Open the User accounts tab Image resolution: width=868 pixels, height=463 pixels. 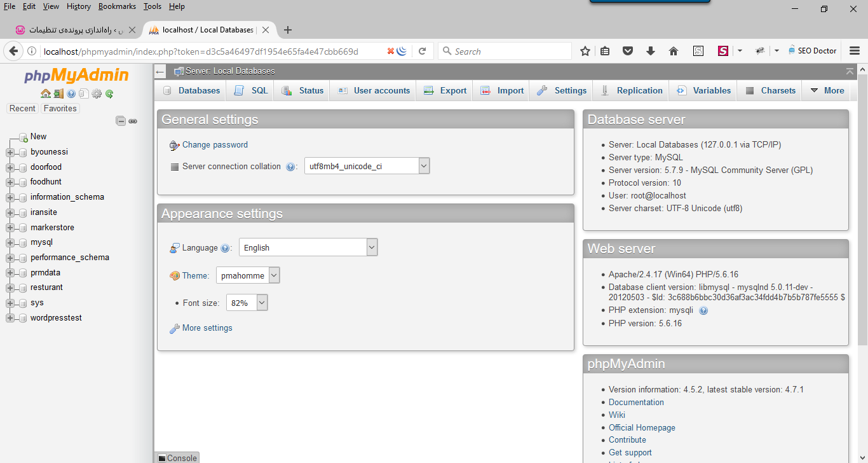374,90
